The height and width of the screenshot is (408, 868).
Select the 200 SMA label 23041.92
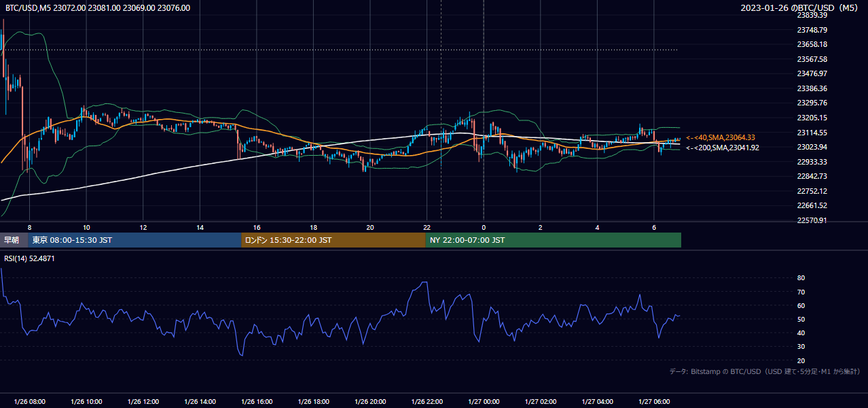(x=723, y=148)
